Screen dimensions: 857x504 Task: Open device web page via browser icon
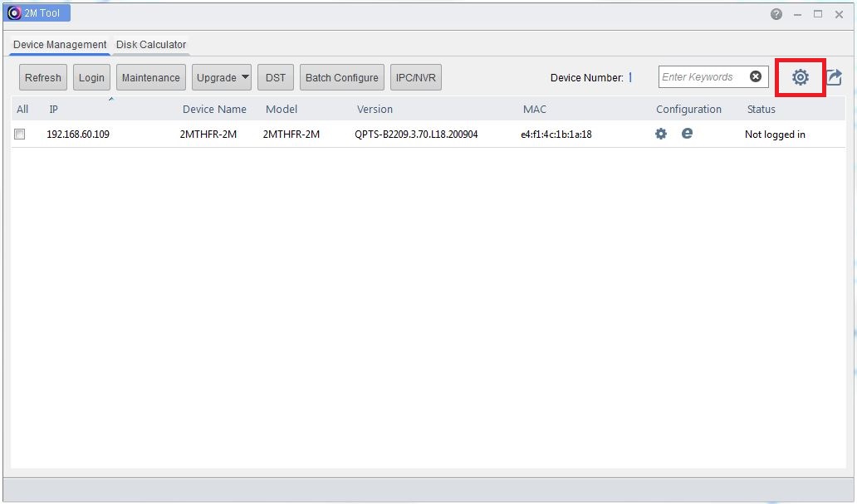(687, 134)
